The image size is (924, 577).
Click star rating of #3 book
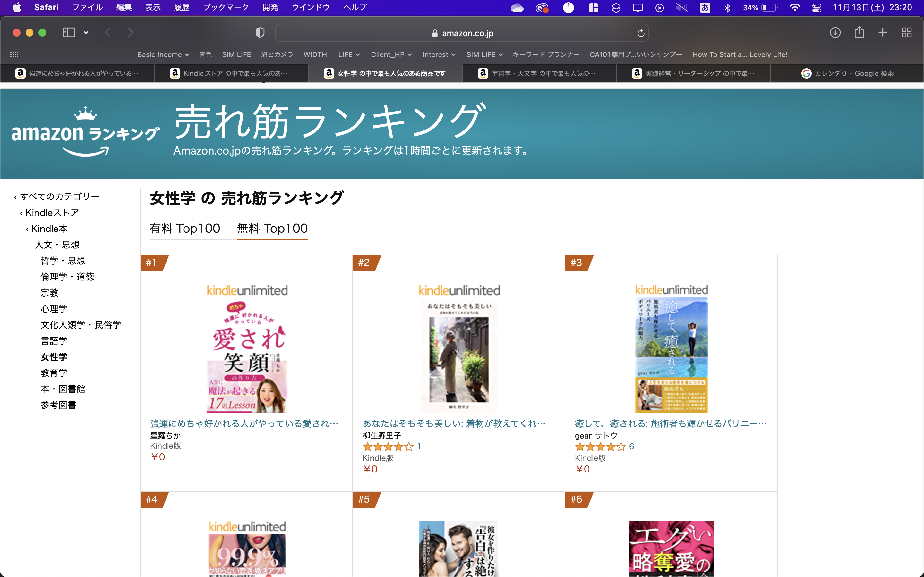click(x=600, y=447)
